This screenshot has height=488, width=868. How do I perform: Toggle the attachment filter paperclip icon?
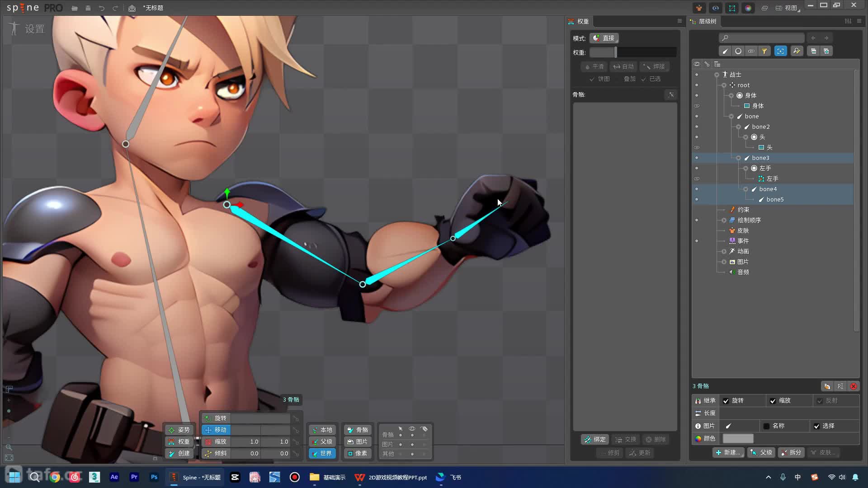751,51
